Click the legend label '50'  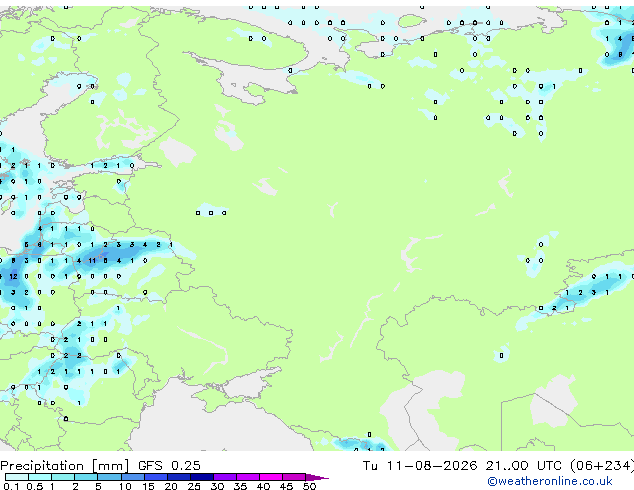[x=310, y=486]
